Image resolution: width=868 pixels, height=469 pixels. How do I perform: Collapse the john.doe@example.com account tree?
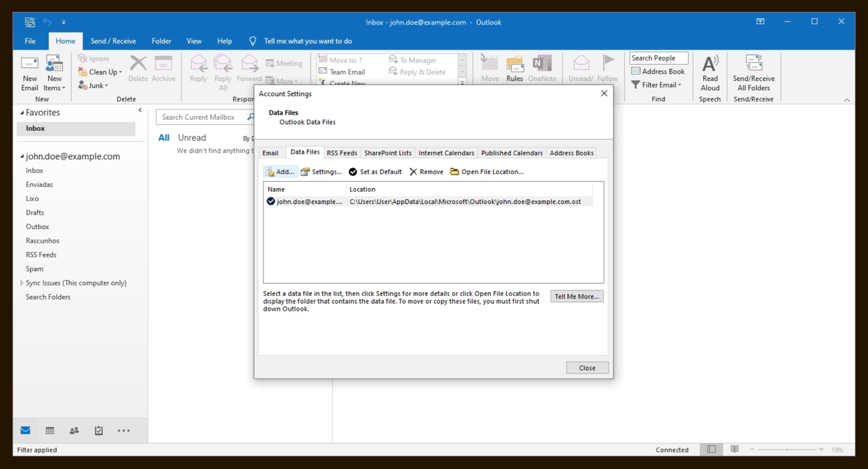pyautogui.click(x=22, y=156)
